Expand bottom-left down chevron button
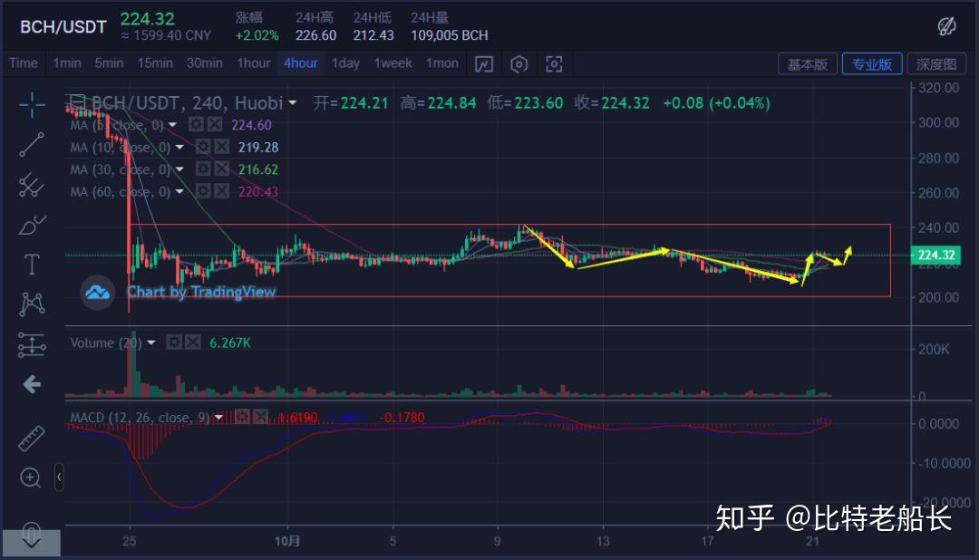979x560 pixels. (x=31, y=542)
